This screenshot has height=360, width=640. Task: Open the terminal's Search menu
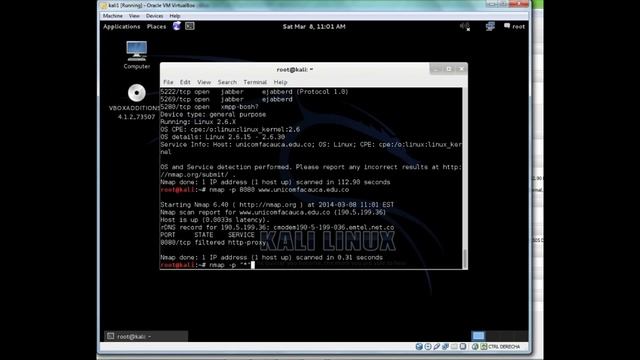tap(227, 82)
